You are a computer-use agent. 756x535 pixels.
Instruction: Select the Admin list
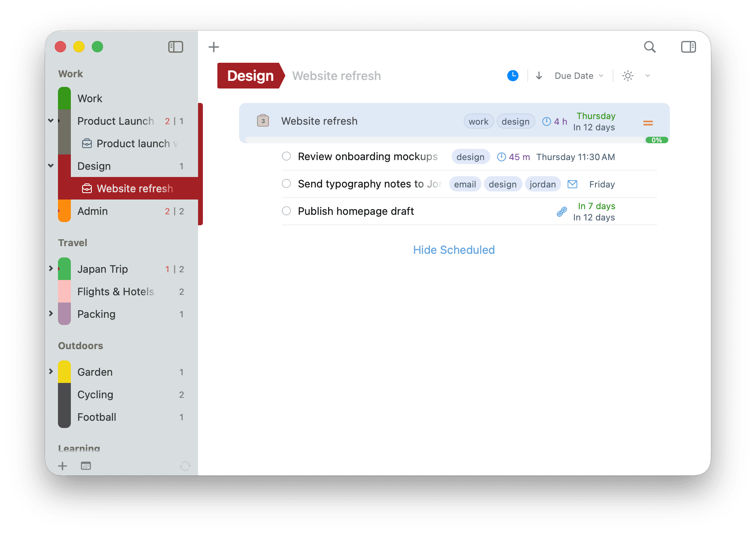click(x=128, y=211)
